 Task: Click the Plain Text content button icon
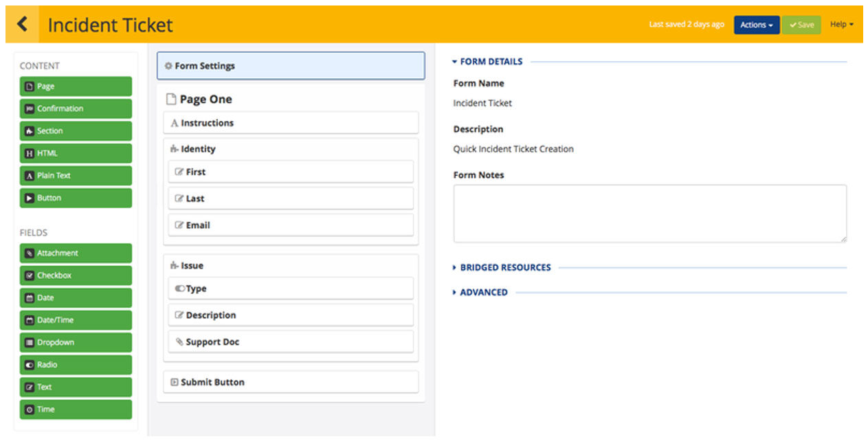pyautogui.click(x=29, y=176)
